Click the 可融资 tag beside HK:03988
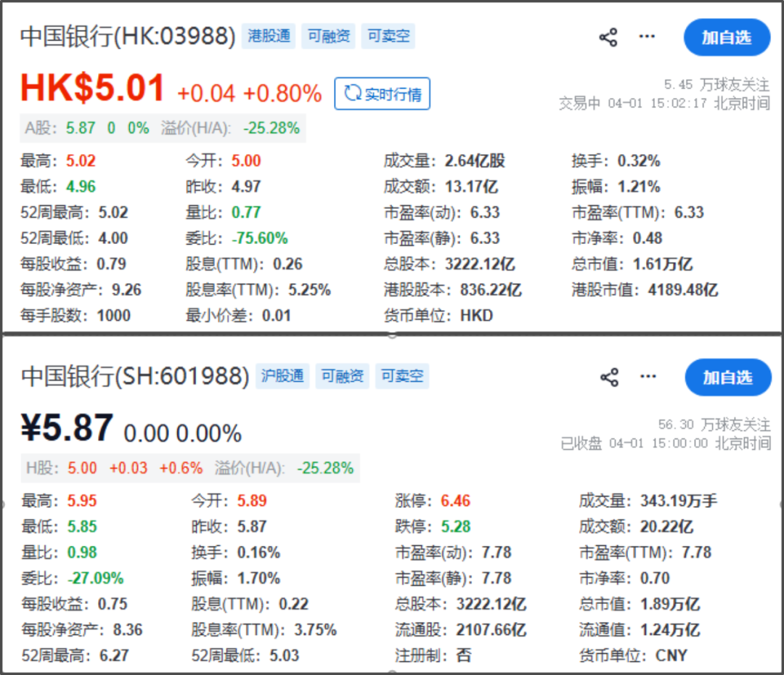This screenshot has width=784, height=675. point(329,36)
